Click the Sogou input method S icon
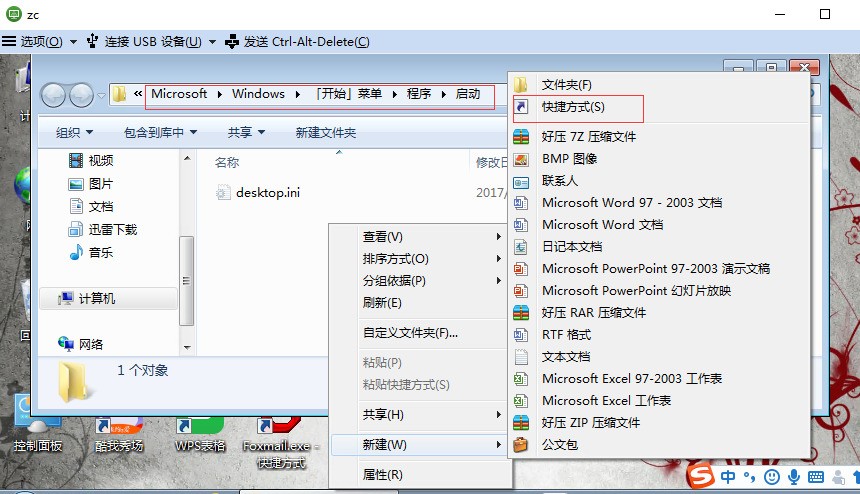 coord(701,475)
